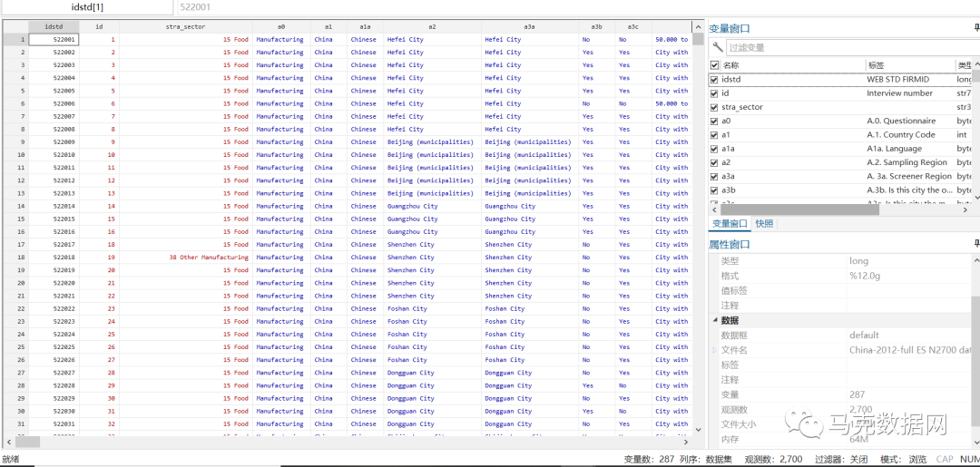Click the data grid horizontal scrollbar right arrow
Screen dimensions: 980x467
(688, 441)
